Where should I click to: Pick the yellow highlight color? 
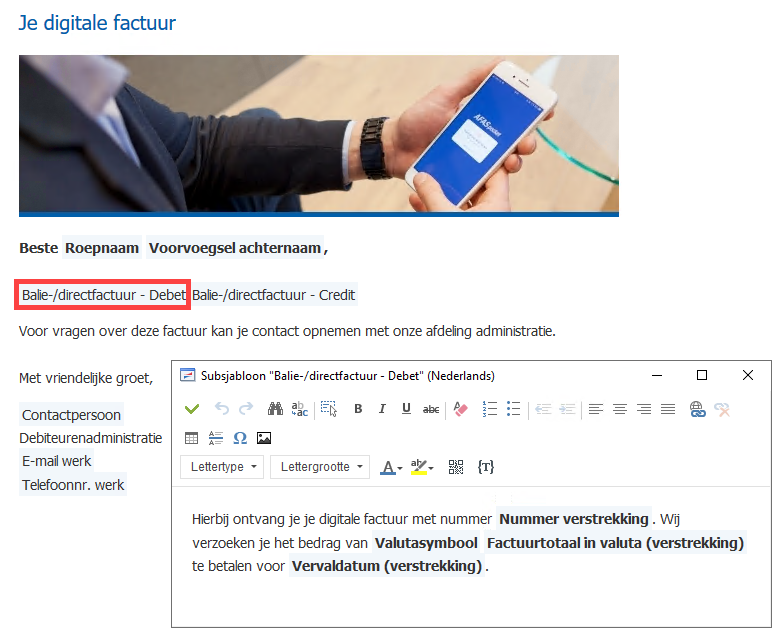pyautogui.click(x=418, y=467)
